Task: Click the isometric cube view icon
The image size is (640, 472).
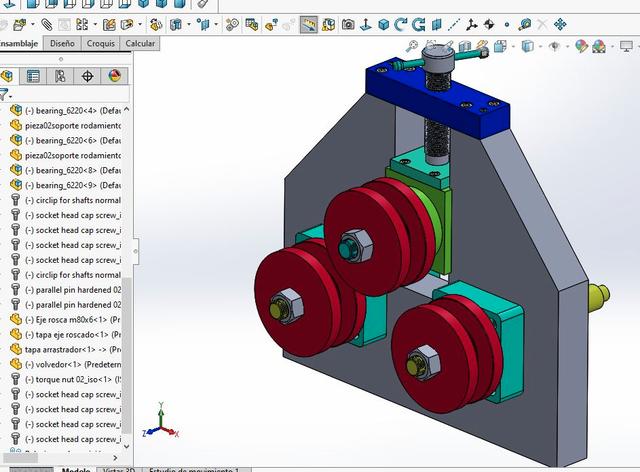Action: click(x=384, y=25)
